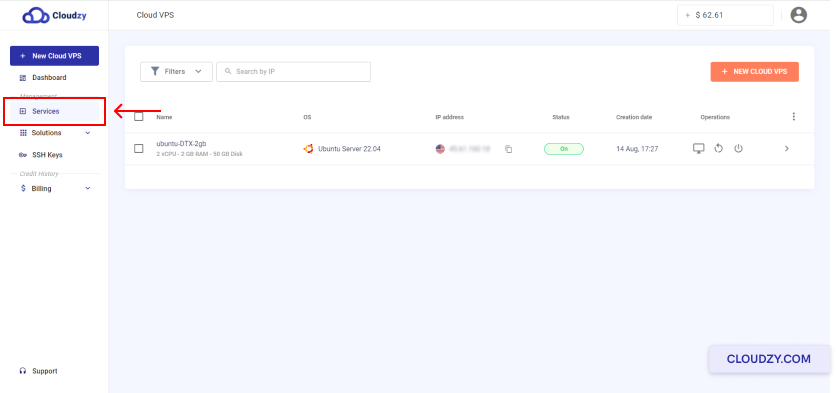Open the Filters dropdown
This screenshot has width=836, height=393.
coord(176,71)
